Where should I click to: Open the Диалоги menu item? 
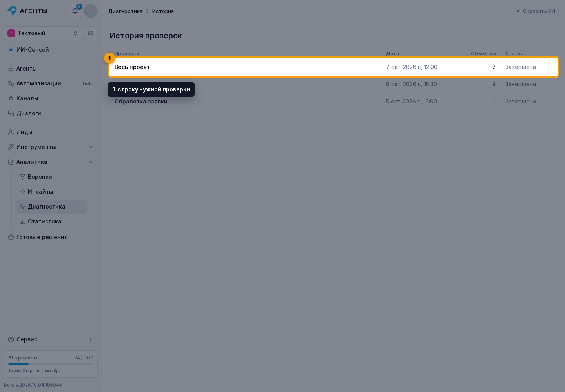point(51,113)
